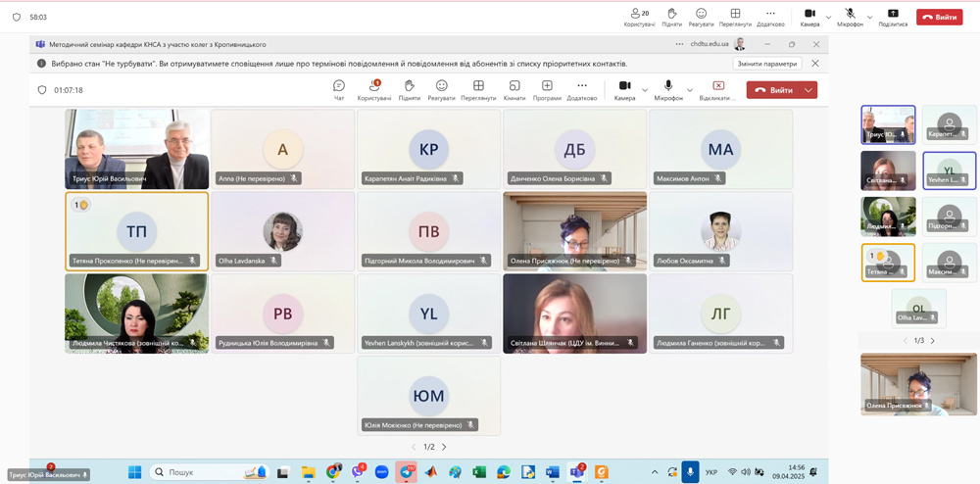Launch Excel from the Windows taskbar

pyautogui.click(x=479, y=472)
